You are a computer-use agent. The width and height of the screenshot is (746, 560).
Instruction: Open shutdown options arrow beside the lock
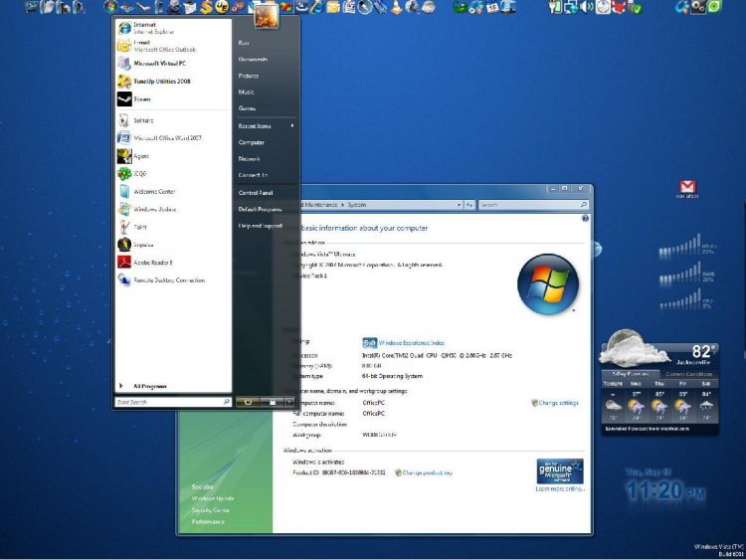pos(289,402)
